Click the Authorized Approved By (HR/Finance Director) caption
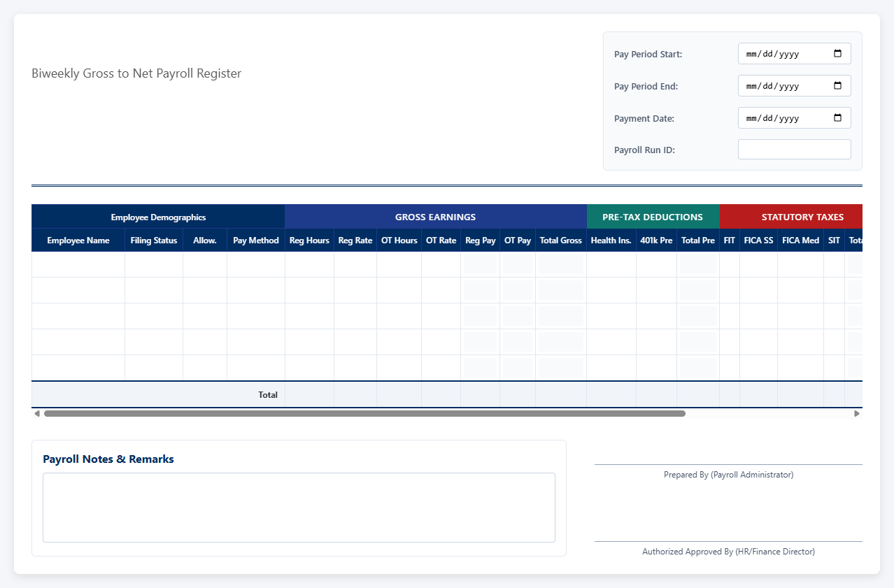894x588 pixels. (728, 552)
